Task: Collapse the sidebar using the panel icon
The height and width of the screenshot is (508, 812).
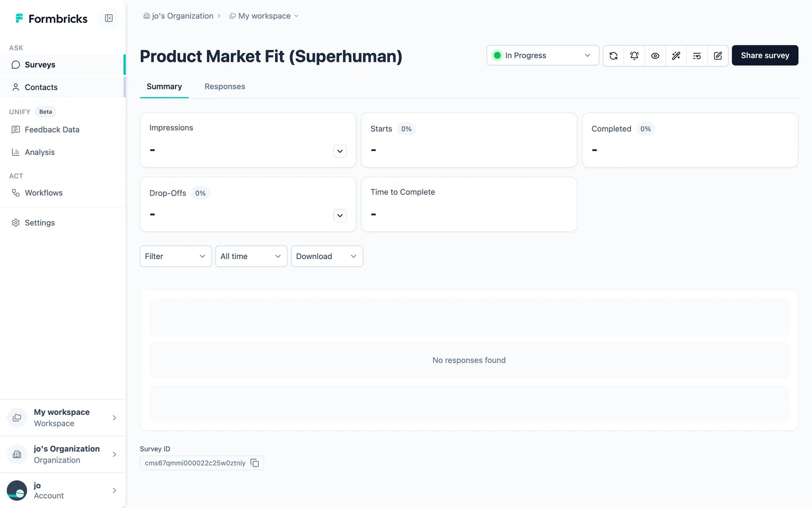Action: [x=109, y=18]
